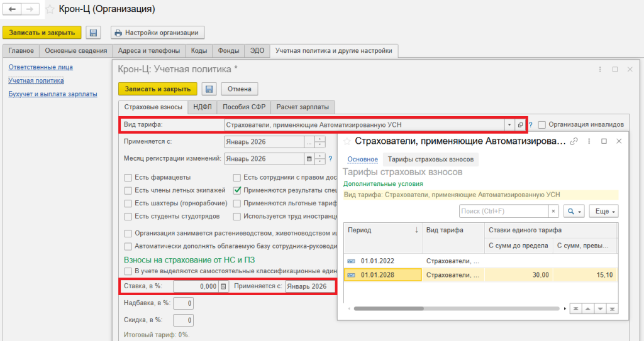Toggle Организация инвалидов checkbox
The image size is (644, 341).
pyautogui.click(x=541, y=125)
